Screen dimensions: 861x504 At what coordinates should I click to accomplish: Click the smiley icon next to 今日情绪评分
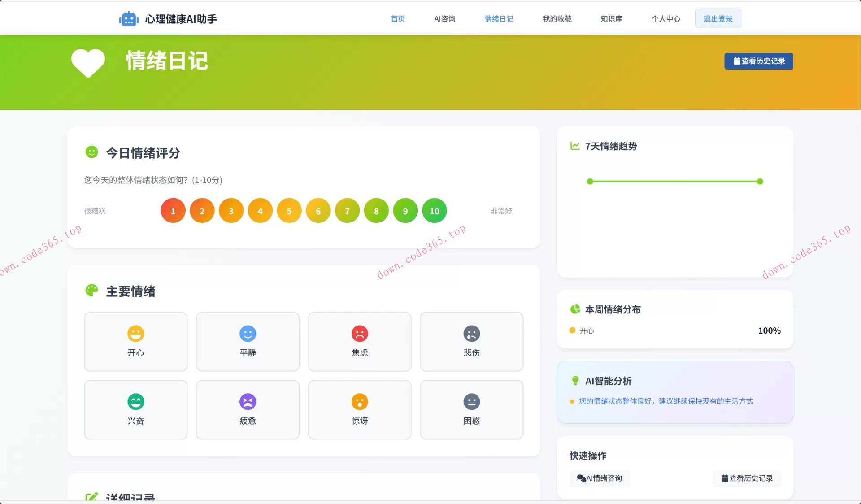coord(91,152)
